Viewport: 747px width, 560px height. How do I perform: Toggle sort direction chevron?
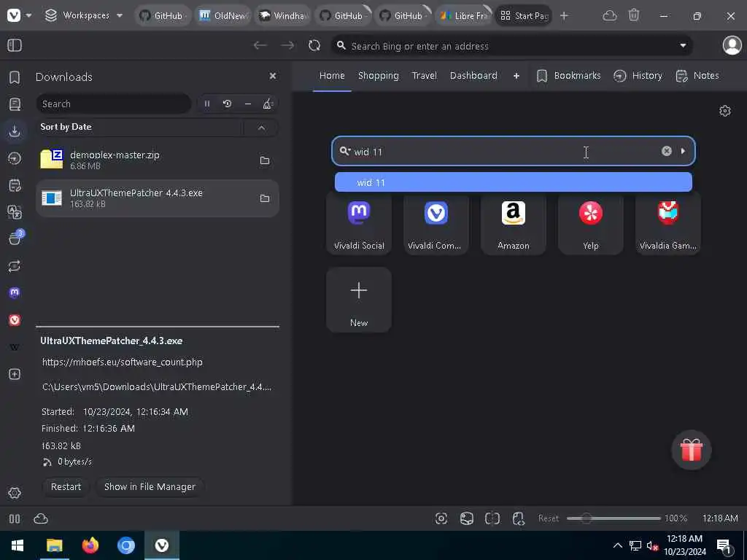pos(261,127)
